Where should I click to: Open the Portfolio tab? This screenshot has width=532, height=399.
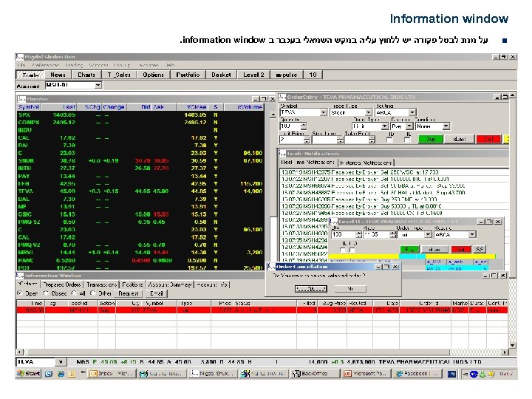[188, 75]
